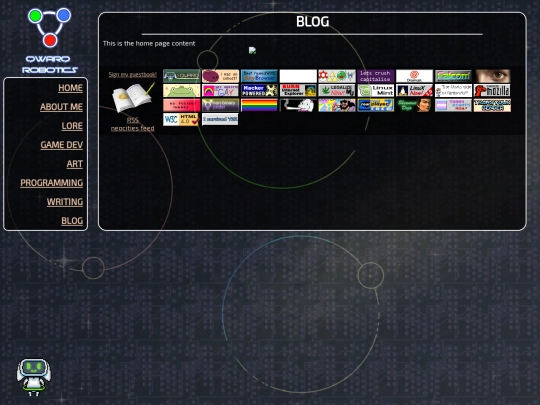Click the nonbinary pride badge
The height and width of the screenshot is (405, 540).
point(220,105)
